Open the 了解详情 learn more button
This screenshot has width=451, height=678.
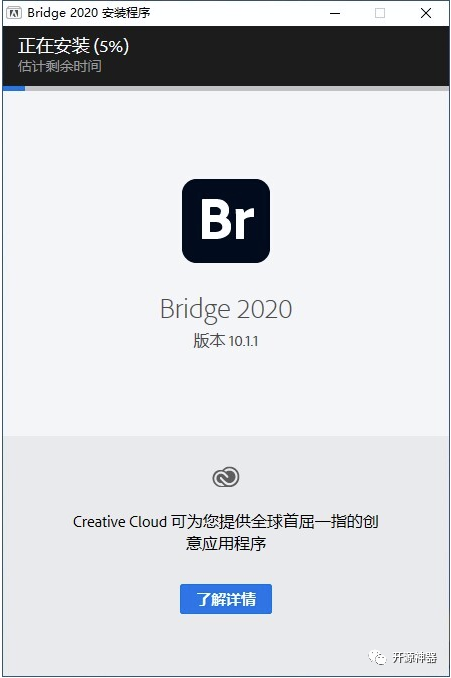coord(226,599)
